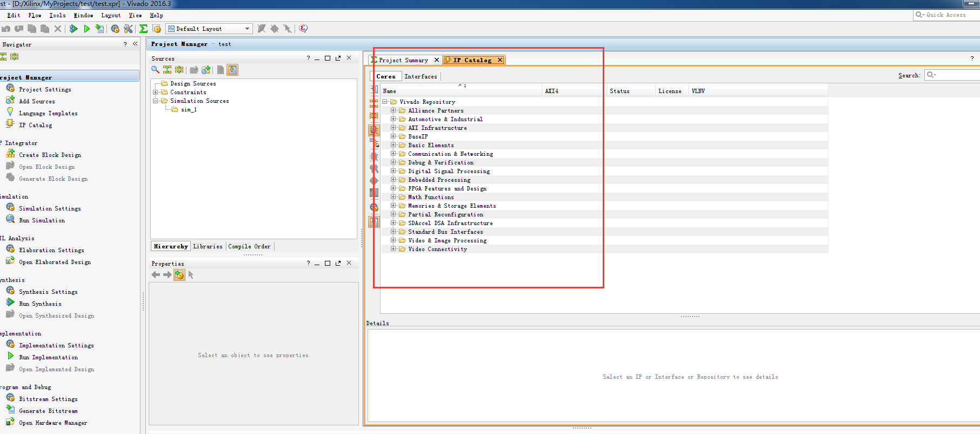Viewport: 980px width, 434px height.
Task: Click the red speech-bubble feedback icon in toolbar
Action: click(x=303, y=28)
